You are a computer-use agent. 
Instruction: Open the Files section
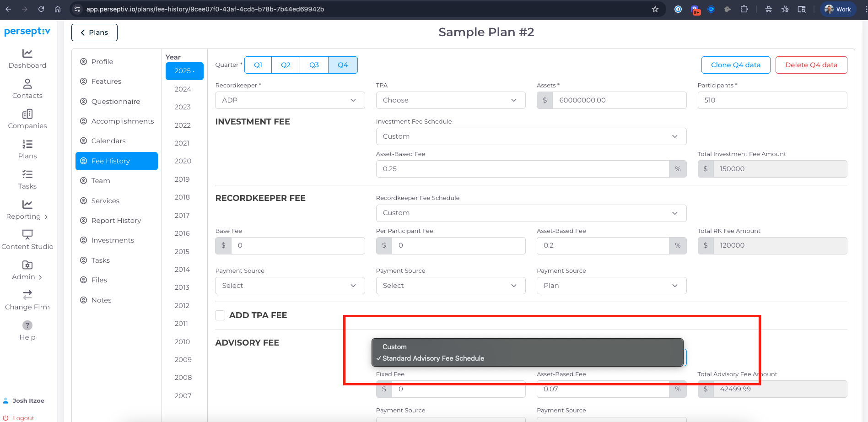click(117, 280)
